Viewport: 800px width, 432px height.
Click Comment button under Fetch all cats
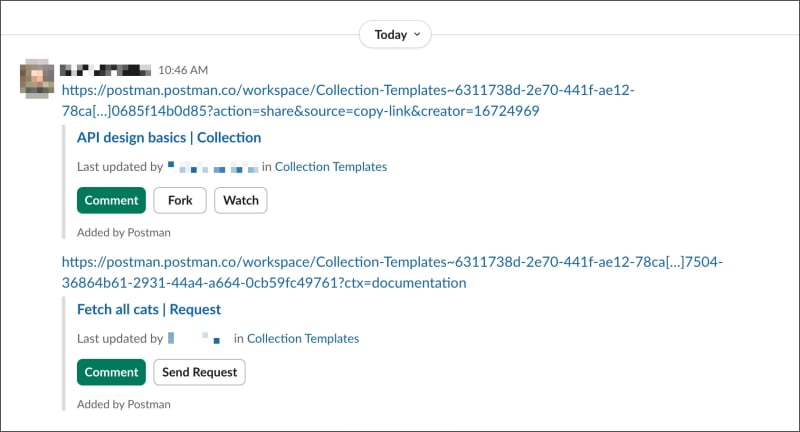coord(111,372)
